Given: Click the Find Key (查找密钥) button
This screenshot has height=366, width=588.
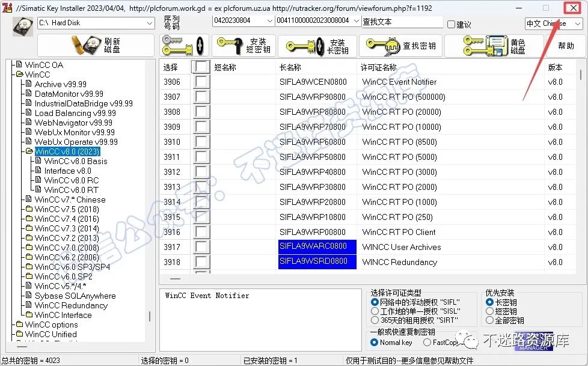Looking at the screenshot, I should [400, 46].
